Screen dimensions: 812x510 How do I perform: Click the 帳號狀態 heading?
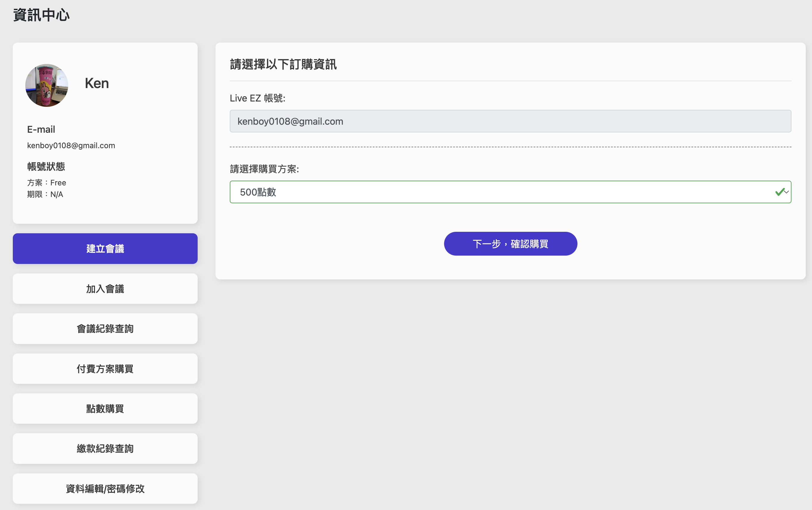pos(46,167)
